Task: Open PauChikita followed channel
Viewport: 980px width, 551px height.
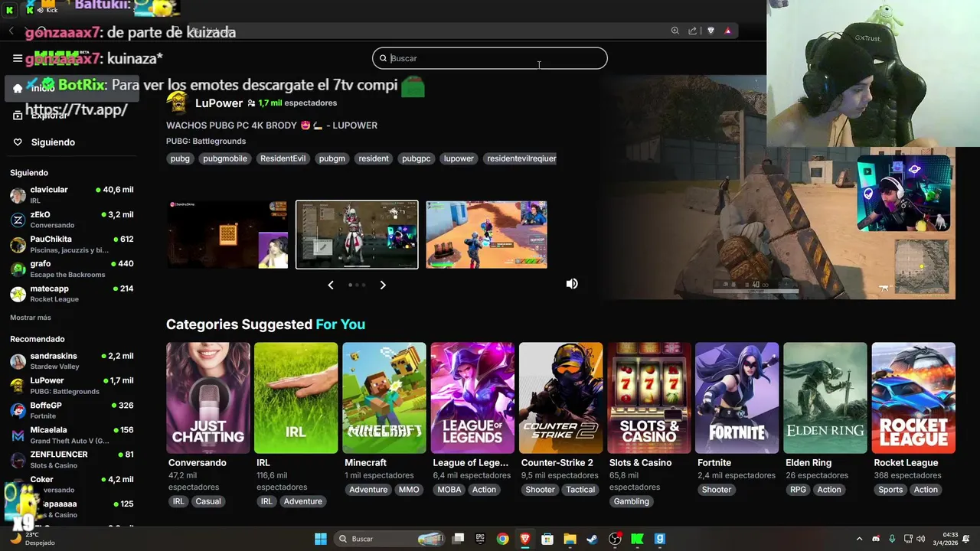Action: pos(71,244)
